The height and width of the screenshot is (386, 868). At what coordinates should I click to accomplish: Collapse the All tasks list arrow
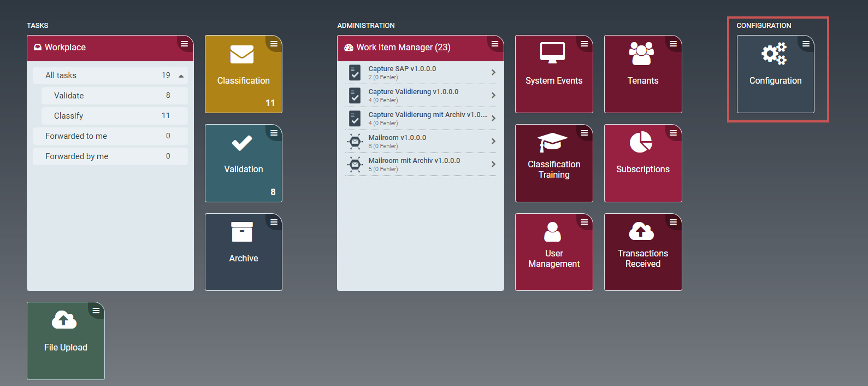coord(181,76)
